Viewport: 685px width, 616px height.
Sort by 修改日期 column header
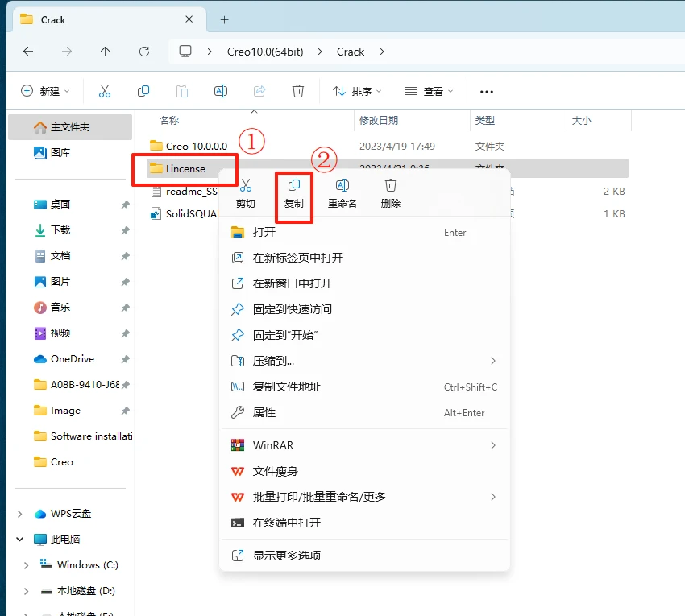pyautogui.click(x=379, y=121)
